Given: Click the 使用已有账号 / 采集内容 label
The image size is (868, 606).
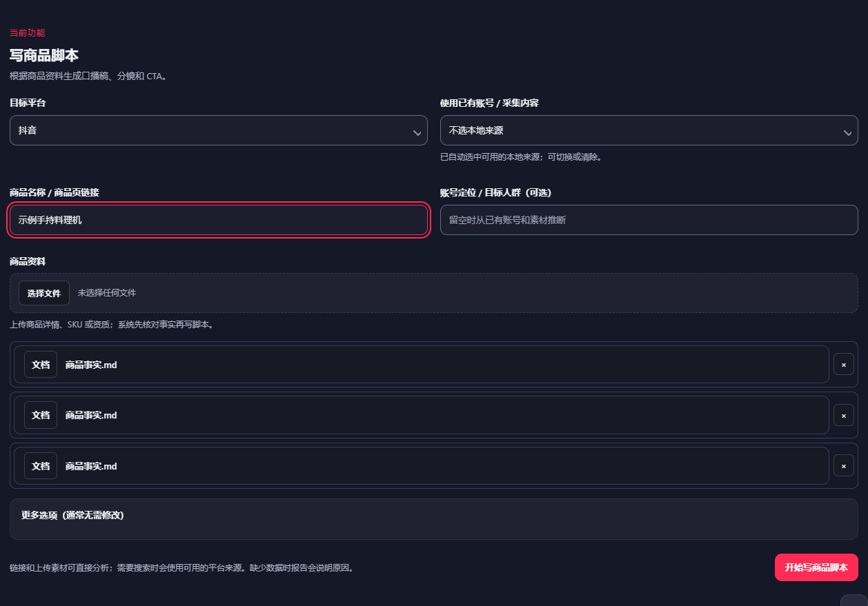Looking at the screenshot, I should [489, 103].
